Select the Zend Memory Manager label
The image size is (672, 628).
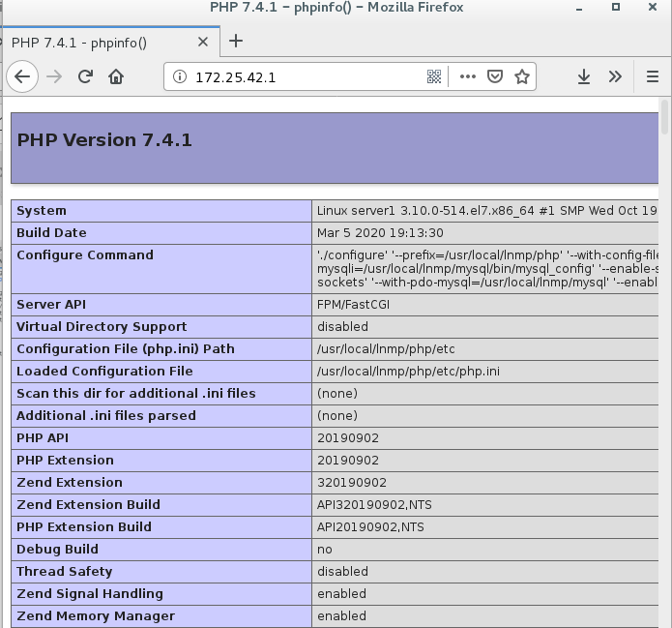point(96,616)
